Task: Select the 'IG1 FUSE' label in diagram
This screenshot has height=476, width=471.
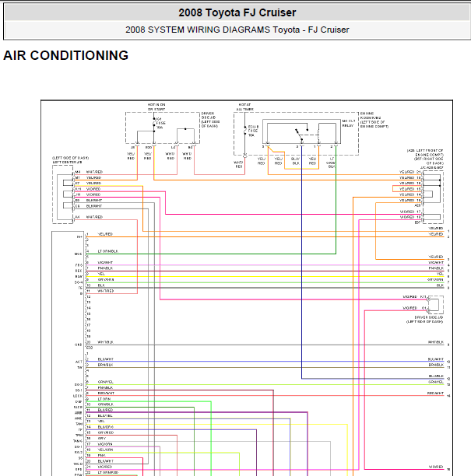Action: [x=161, y=123]
